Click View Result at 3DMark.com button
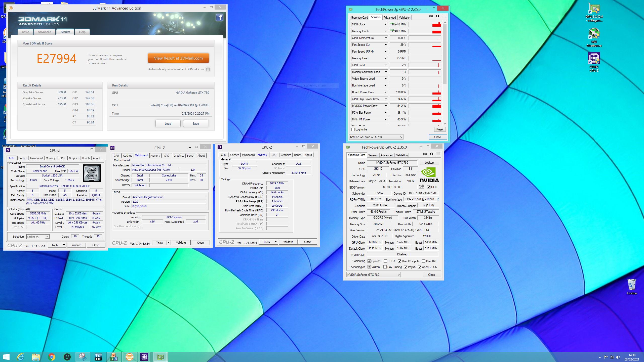 point(178,58)
